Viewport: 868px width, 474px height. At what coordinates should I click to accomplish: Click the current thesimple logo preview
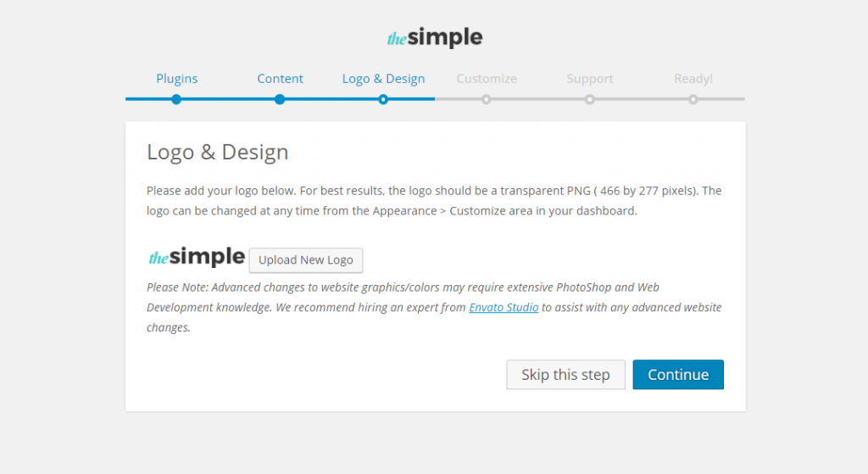197,257
